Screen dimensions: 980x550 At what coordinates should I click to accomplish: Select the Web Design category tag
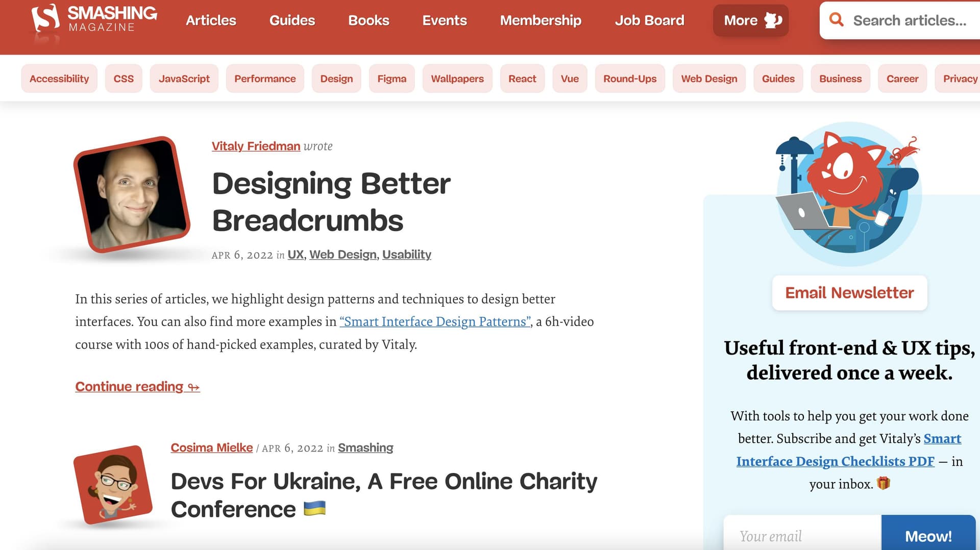click(x=709, y=79)
